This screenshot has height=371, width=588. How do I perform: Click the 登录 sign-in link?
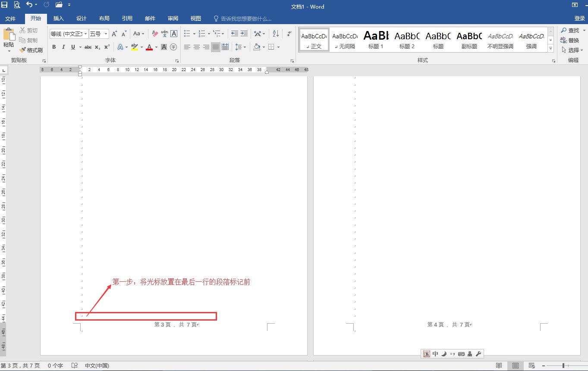[580, 19]
